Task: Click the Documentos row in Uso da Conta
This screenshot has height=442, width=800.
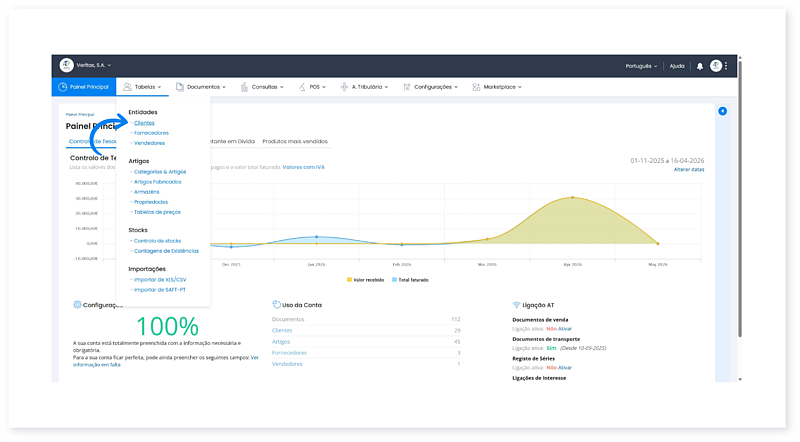Action: pos(366,320)
